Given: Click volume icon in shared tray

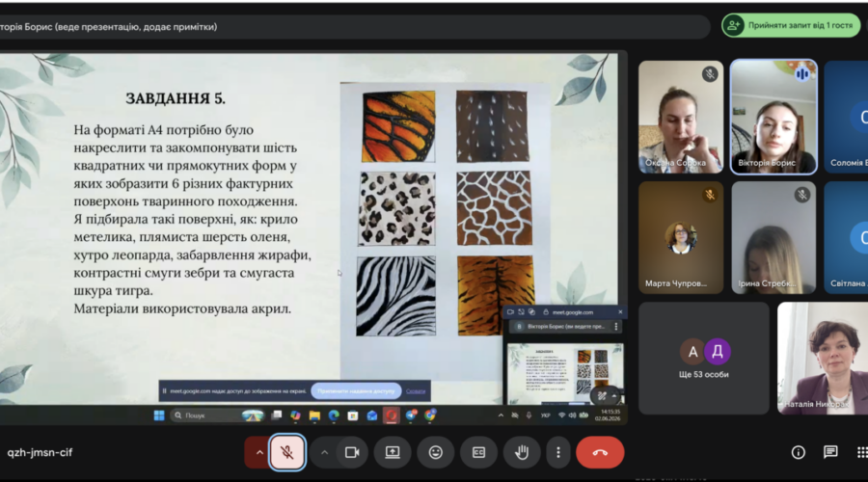Looking at the screenshot, I should 572,415.
